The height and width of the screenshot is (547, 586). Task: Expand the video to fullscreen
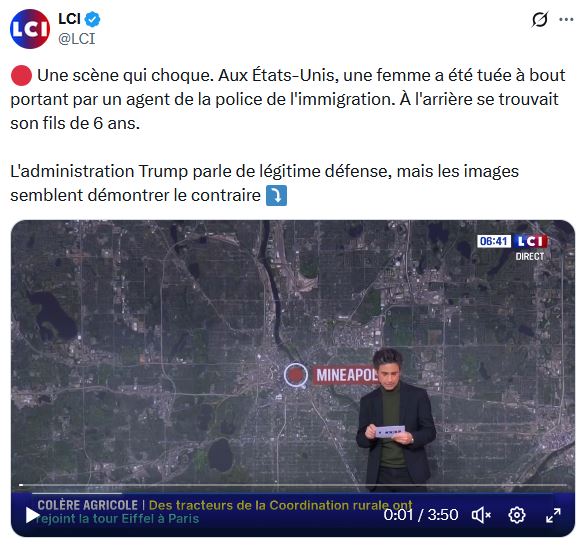pos(553,515)
